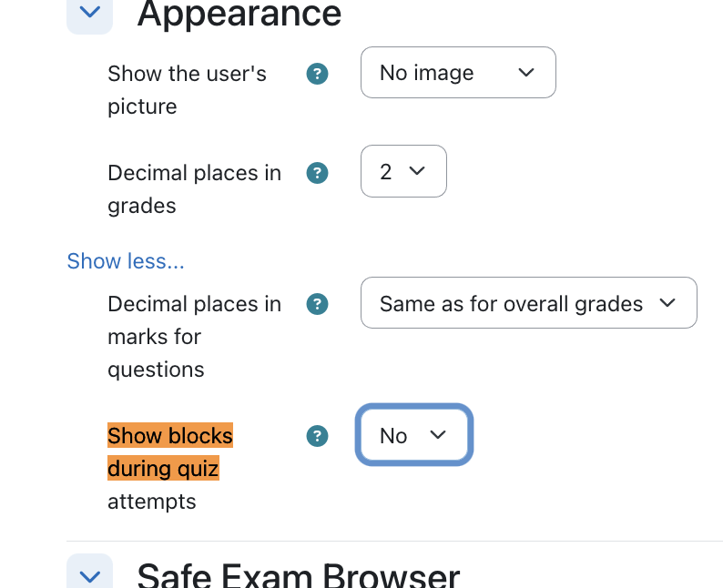Click the Safe Exam Browser section heading

pos(299,574)
